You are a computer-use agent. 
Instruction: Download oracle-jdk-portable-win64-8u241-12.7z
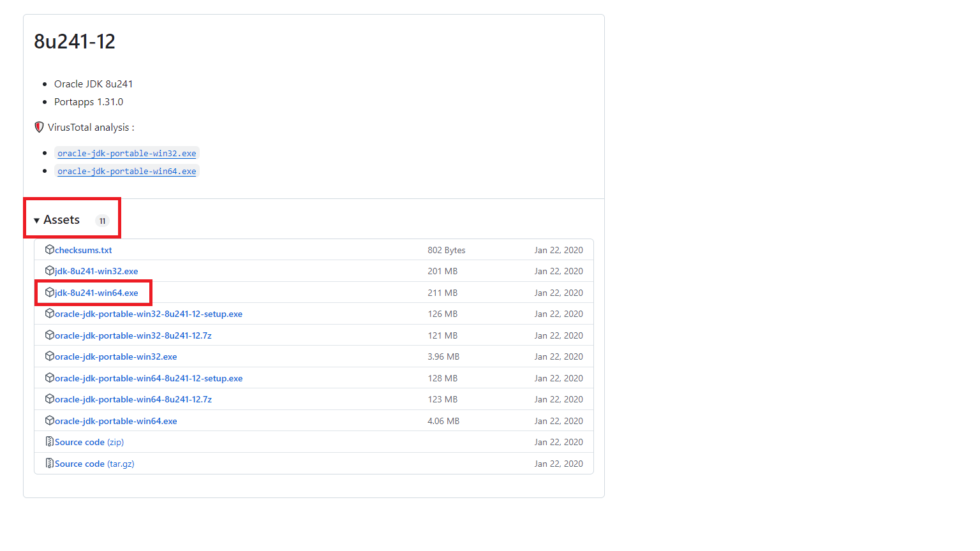(x=133, y=399)
